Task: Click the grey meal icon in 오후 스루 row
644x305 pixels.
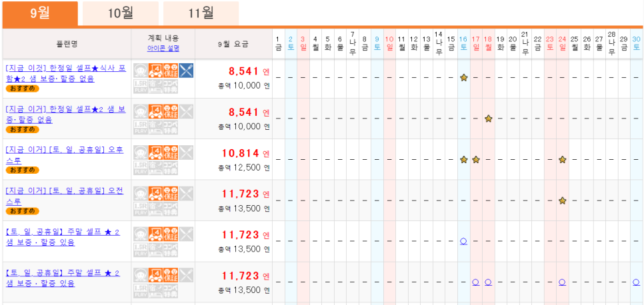Action: pyautogui.click(x=186, y=152)
